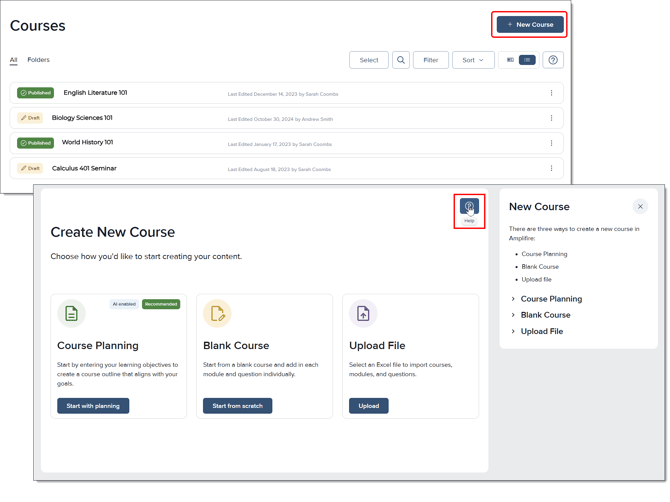Open the search magnifier in Courses toolbar
The width and height of the screenshot is (670, 502).
click(401, 60)
